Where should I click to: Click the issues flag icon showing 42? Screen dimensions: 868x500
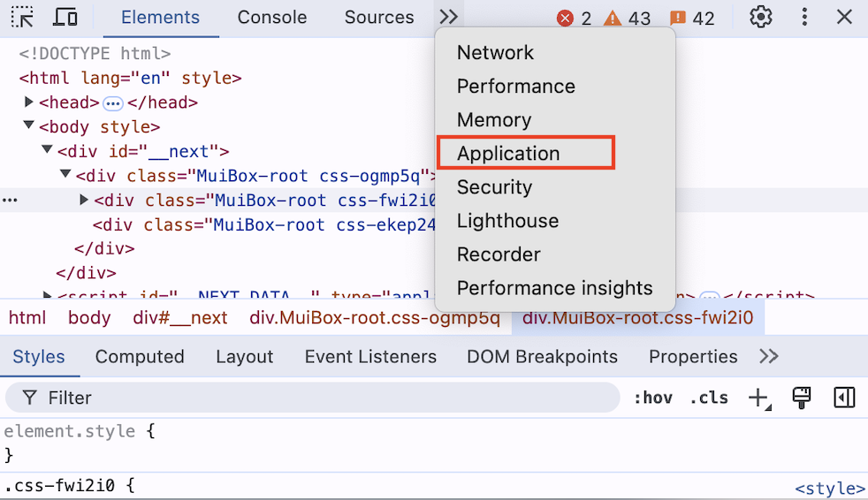point(678,19)
